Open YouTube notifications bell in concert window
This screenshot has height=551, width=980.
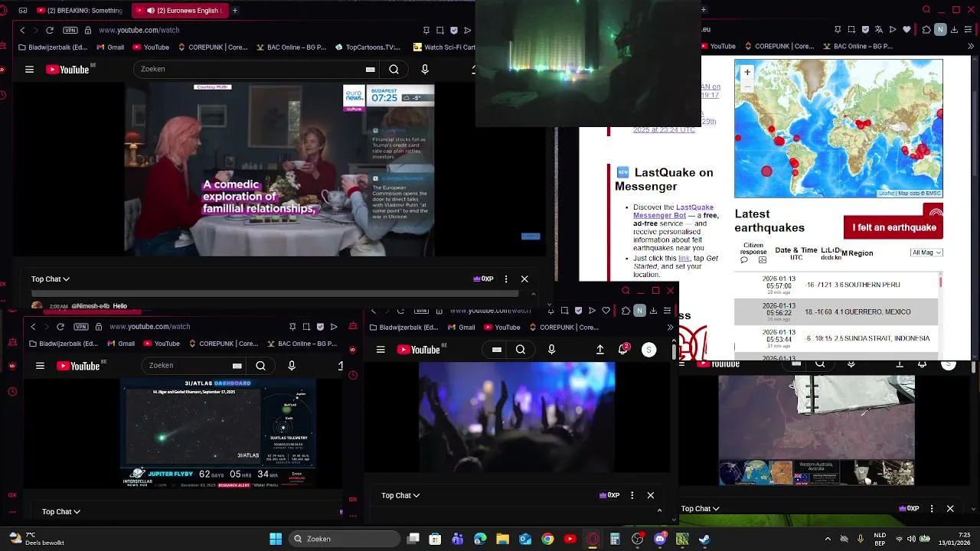624,350
